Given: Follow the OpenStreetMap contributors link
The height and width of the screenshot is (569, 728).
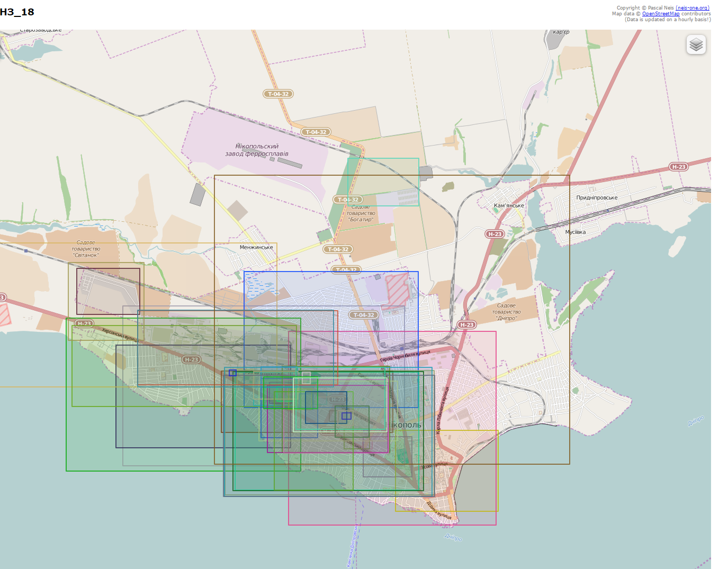Looking at the screenshot, I should (661, 14).
